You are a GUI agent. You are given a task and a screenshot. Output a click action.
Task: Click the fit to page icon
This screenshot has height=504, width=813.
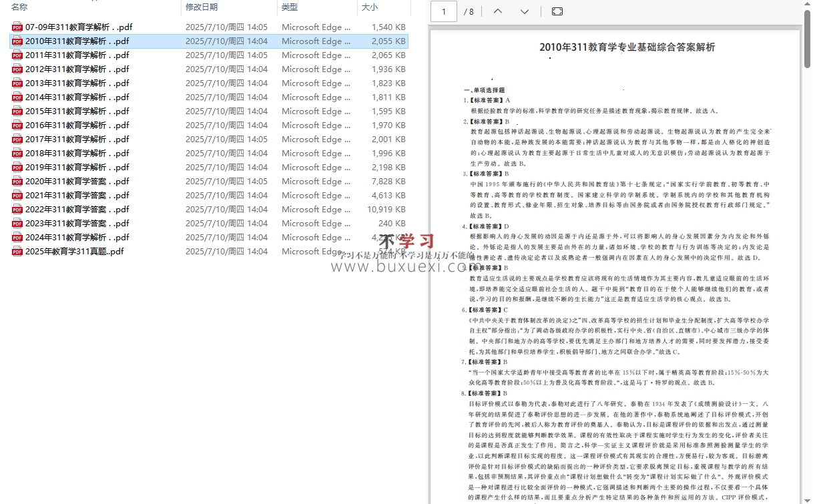tap(557, 11)
